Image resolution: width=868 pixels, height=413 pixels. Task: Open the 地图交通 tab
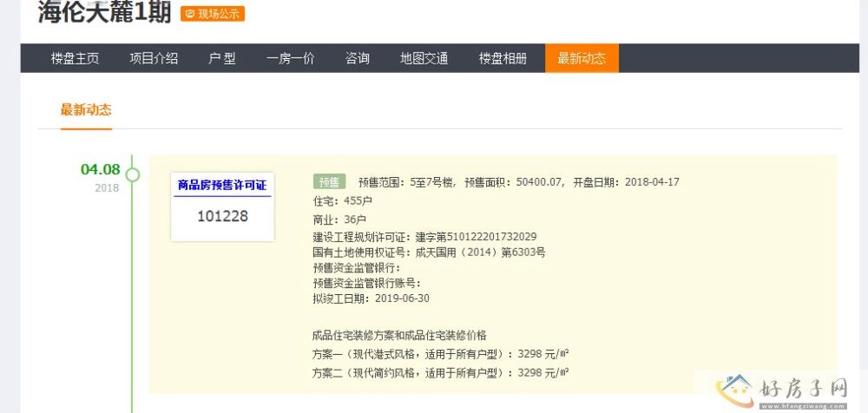coord(424,59)
